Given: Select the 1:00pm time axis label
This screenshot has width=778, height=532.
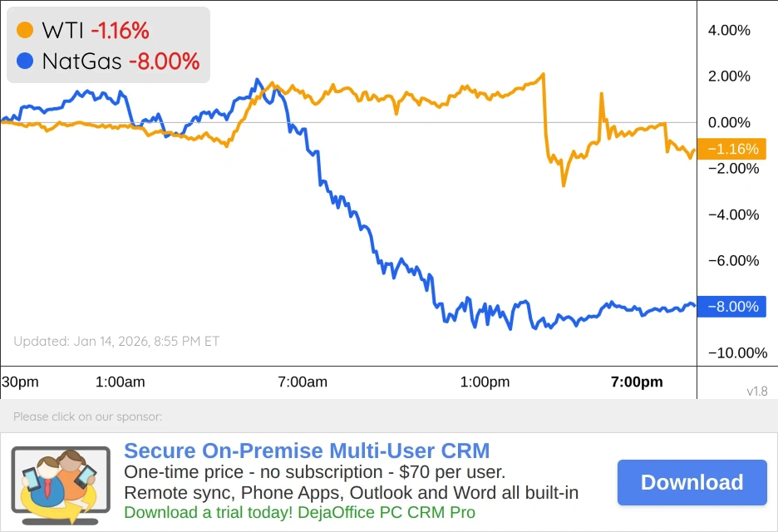Looking at the screenshot, I should [x=485, y=382].
